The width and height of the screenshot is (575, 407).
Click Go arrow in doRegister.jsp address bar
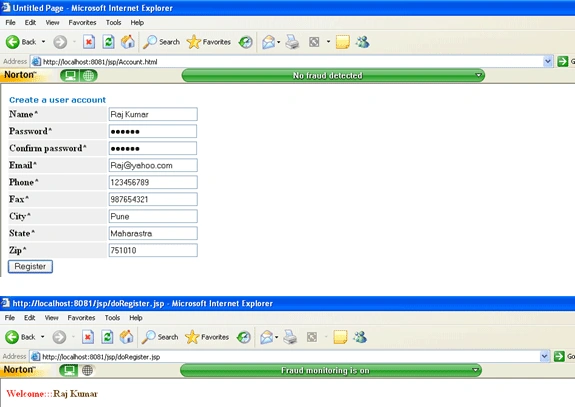pyautogui.click(x=559, y=356)
